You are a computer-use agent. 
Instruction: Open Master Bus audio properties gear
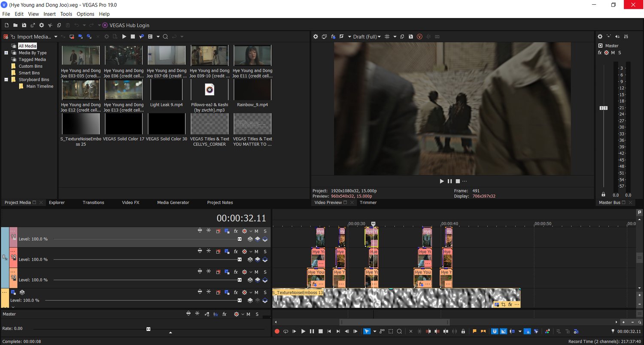(x=600, y=36)
